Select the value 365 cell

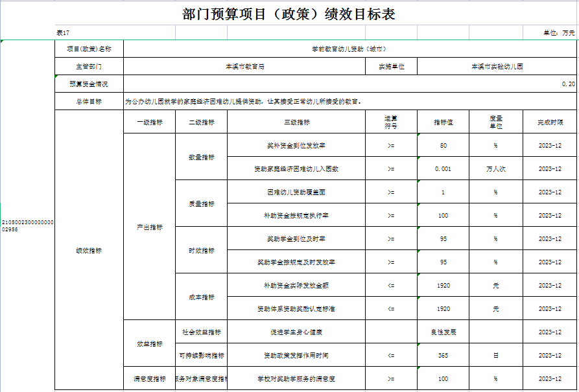pyautogui.click(x=443, y=355)
